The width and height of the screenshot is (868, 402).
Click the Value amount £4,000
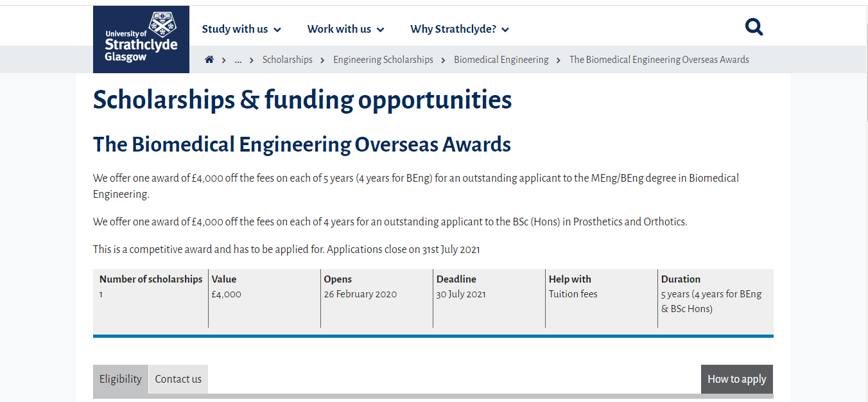(x=226, y=294)
